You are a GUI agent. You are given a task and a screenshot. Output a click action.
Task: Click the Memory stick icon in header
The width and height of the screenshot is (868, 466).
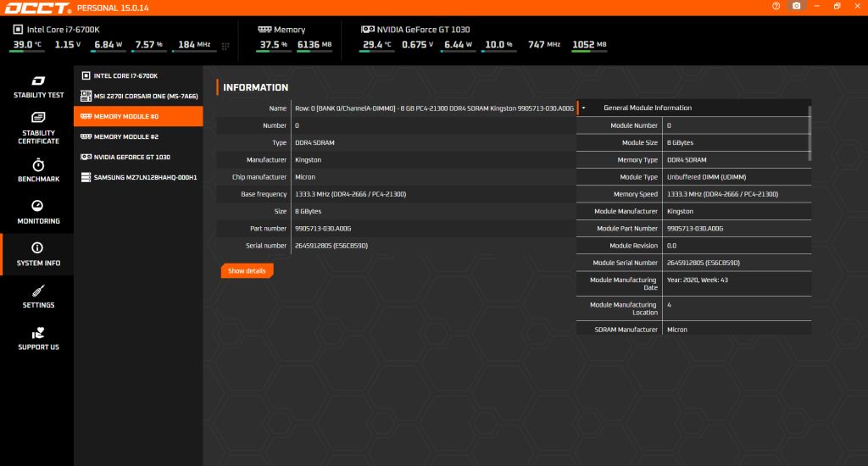tap(264, 30)
